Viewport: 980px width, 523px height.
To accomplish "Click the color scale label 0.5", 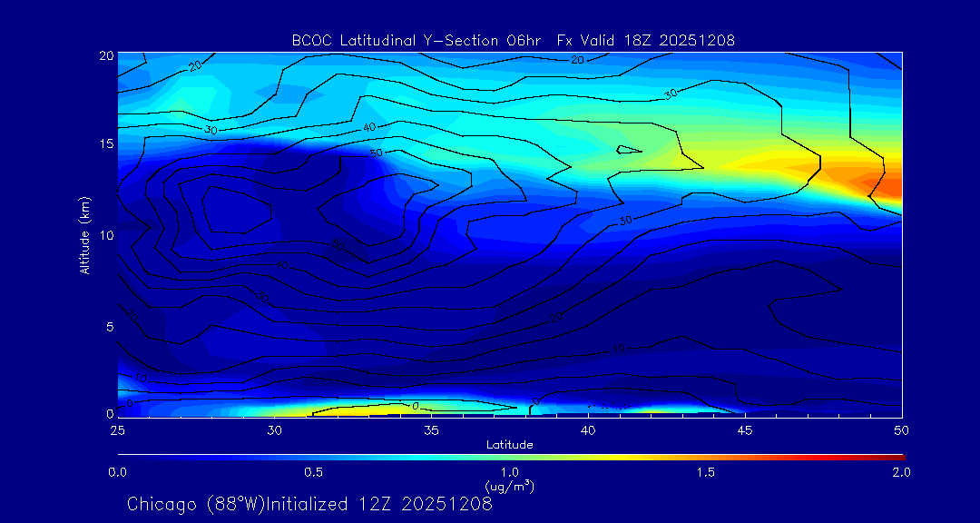I will tap(314, 472).
